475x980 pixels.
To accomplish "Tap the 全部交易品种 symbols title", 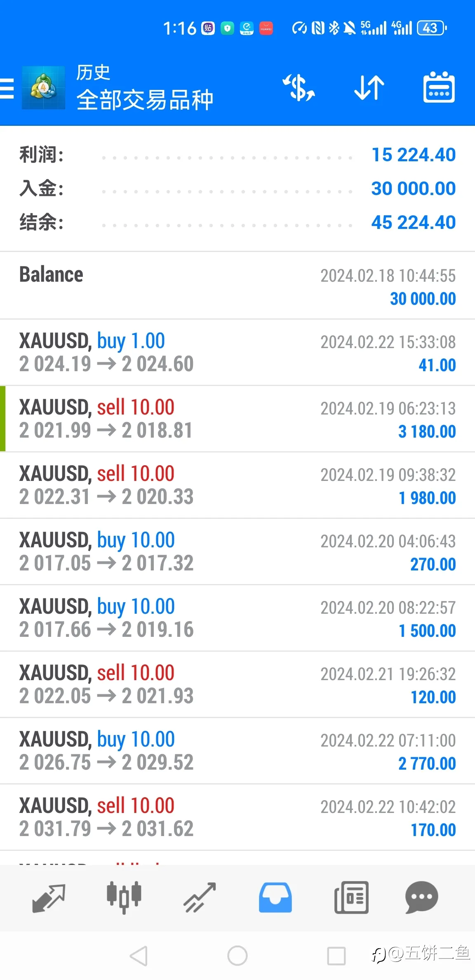I will 145,100.
